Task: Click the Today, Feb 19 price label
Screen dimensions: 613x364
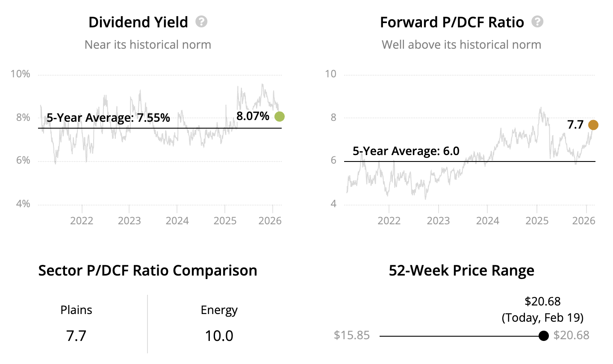Action: 542,318
